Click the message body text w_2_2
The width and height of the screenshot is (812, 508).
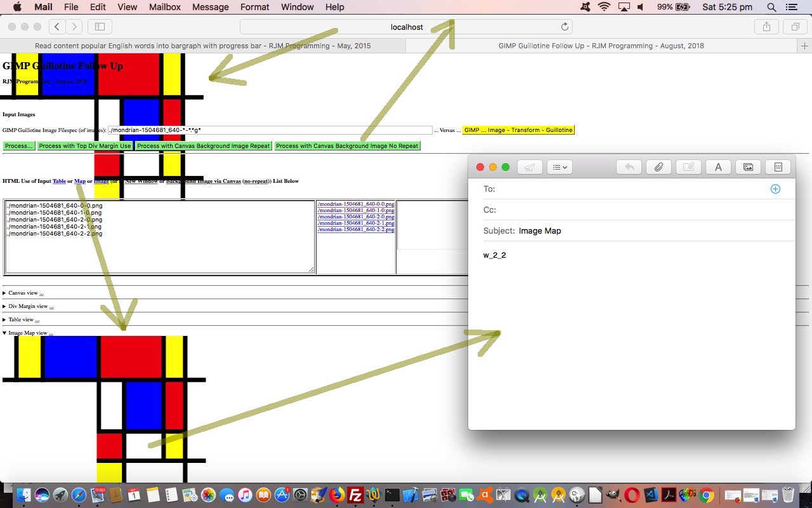[494, 255]
